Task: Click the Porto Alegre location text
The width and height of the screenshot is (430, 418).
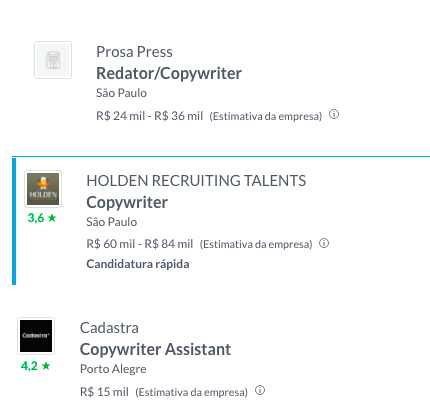Action: 113,369
